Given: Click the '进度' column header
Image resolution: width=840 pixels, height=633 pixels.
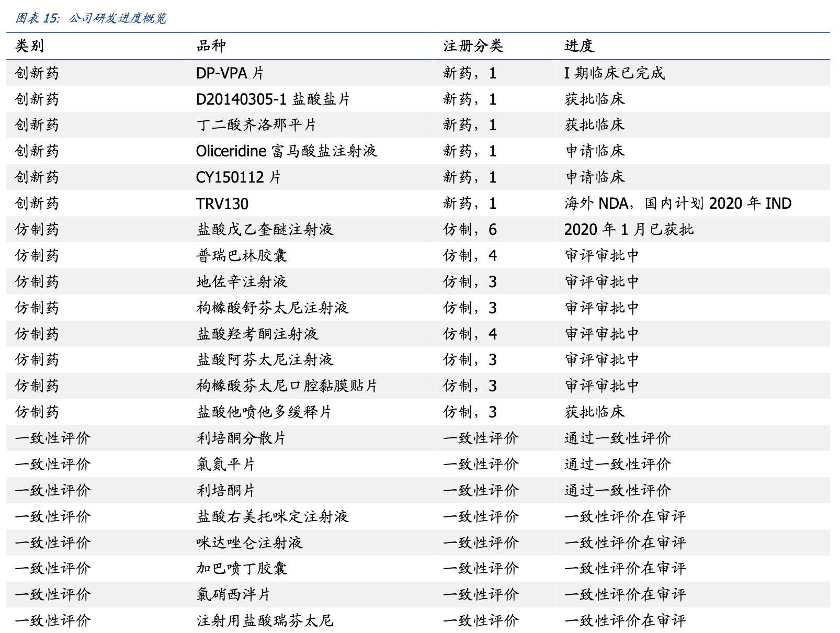Looking at the screenshot, I should point(580,46).
